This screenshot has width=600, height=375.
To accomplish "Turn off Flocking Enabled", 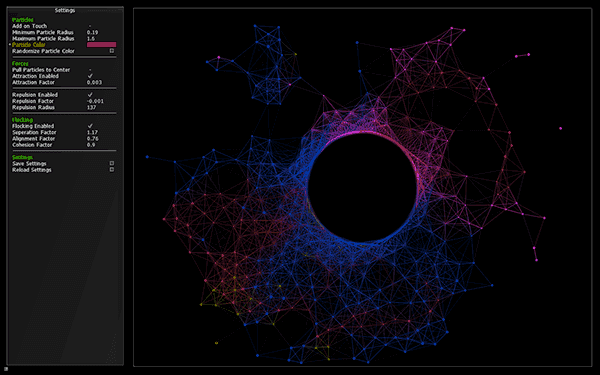I will click(90, 126).
